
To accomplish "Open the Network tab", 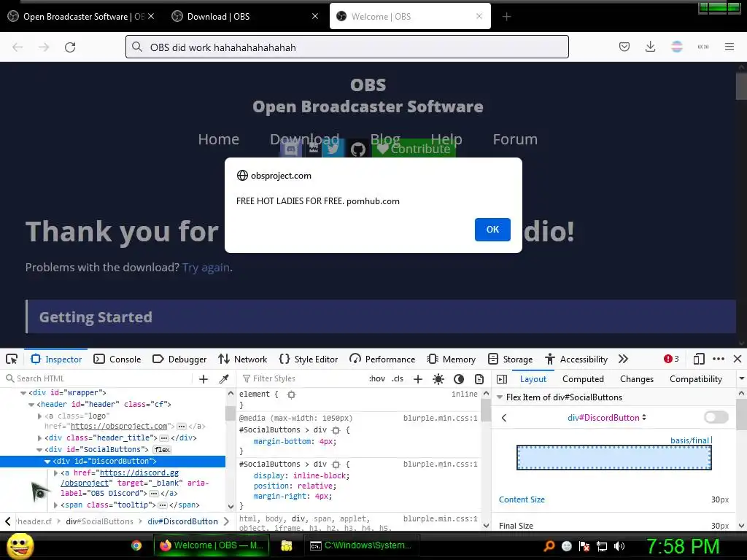I will (x=242, y=359).
